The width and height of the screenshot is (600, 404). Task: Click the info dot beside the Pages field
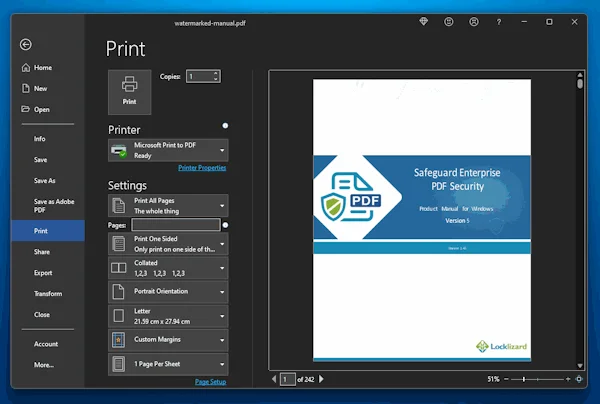pyautogui.click(x=225, y=225)
